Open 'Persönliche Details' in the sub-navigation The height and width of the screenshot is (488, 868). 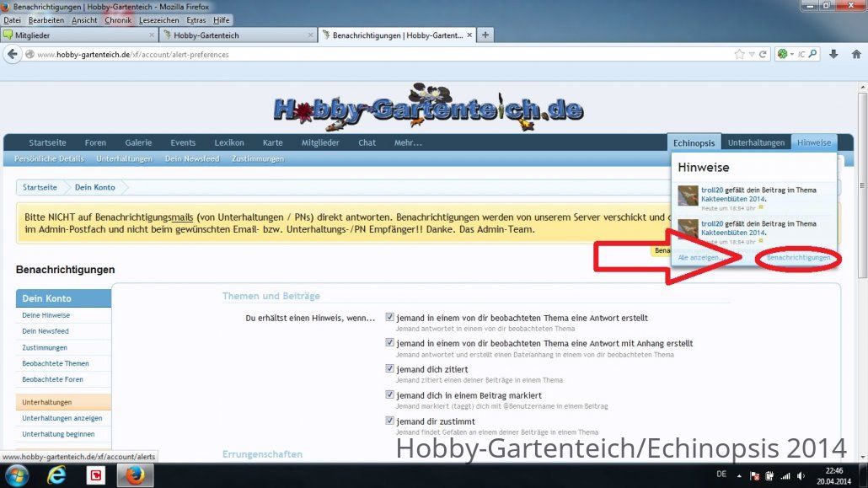coord(49,158)
